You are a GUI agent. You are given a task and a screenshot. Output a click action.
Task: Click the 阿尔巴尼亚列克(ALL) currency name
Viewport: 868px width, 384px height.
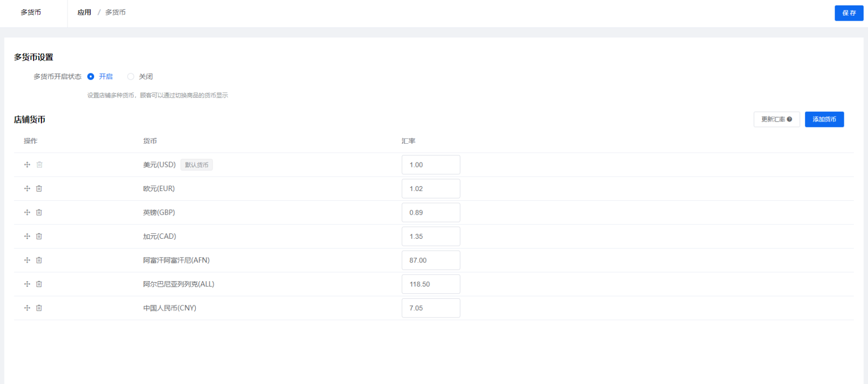[x=178, y=284]
